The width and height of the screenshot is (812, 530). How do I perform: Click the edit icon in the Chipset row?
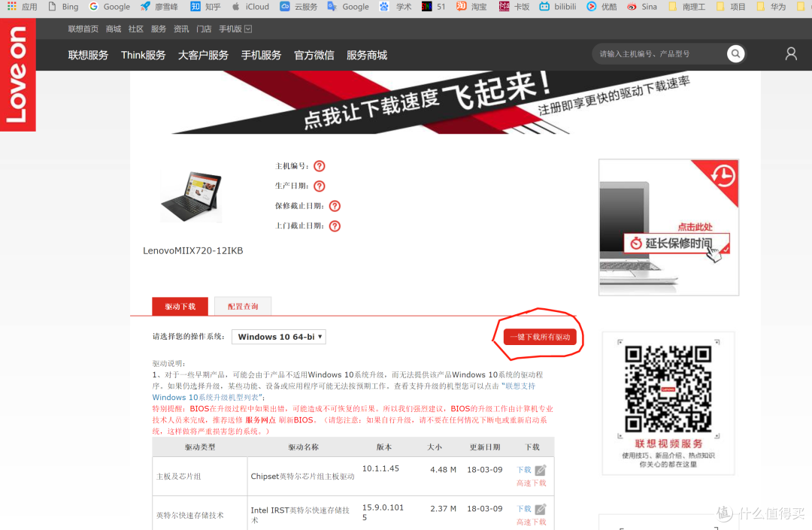click(x=540, y=470)
